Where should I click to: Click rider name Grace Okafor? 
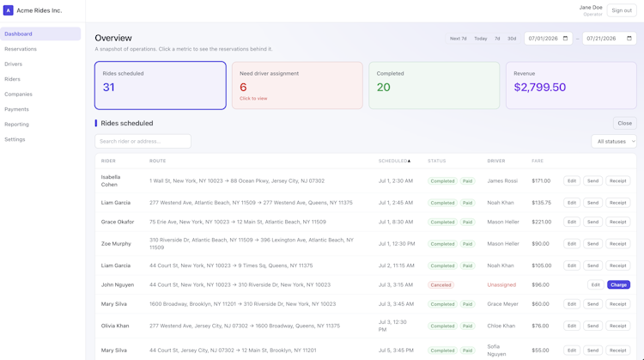click(x=118, y=222)
